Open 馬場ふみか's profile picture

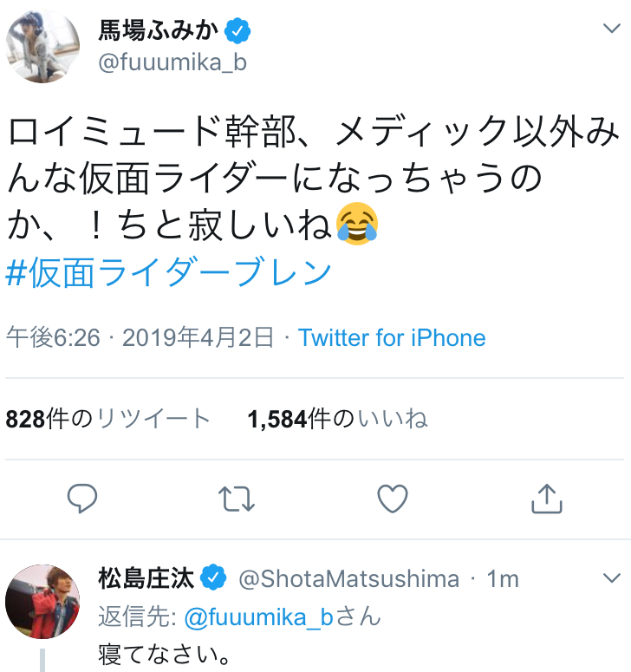tap(43, 48)
